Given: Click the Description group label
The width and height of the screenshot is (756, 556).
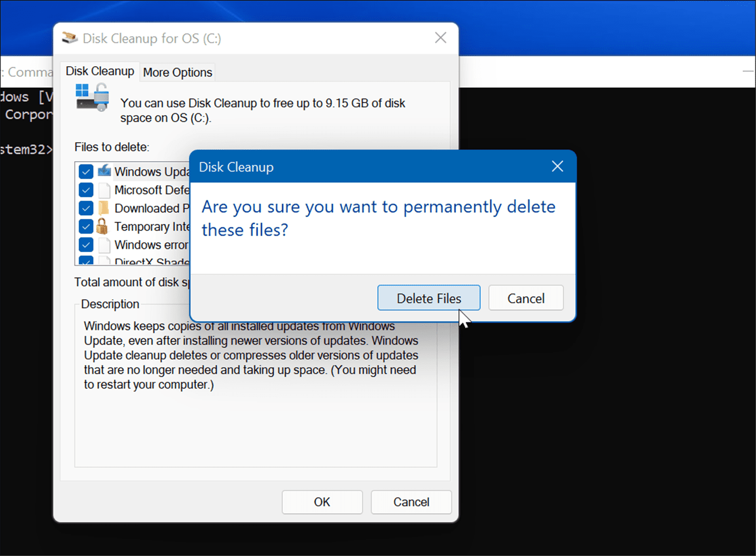Looking at the screenshot, I should (x=110, y=304).
